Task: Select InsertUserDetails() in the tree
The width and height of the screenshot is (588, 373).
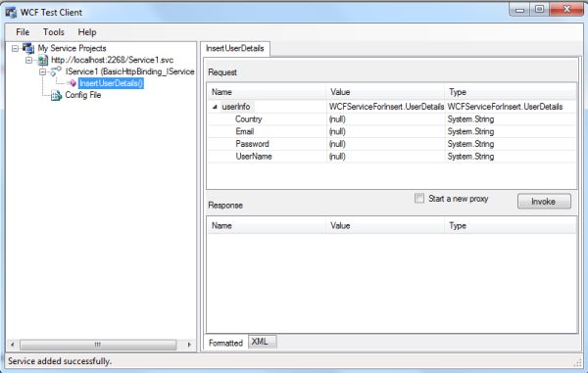Action: pyautogui.click(x=111, y=83)
